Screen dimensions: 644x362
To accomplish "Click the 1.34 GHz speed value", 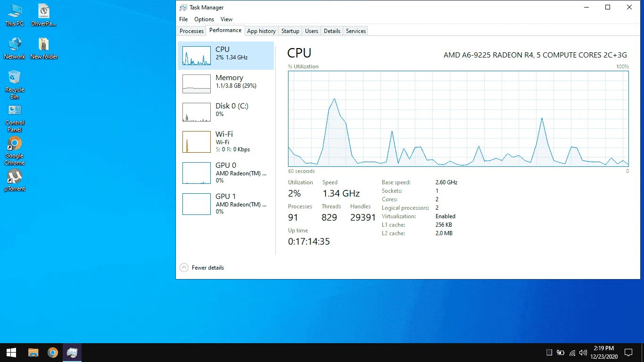I will click(x=341, y=193).
